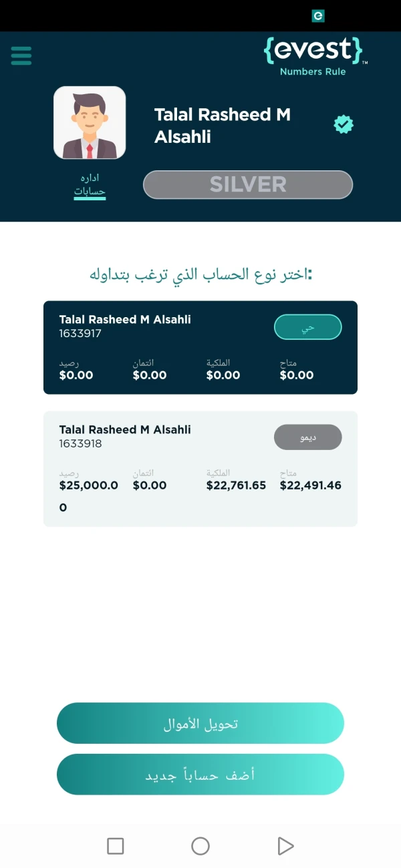
Task: Tap the SILVER membership tier bar
Action: (248, 184)
